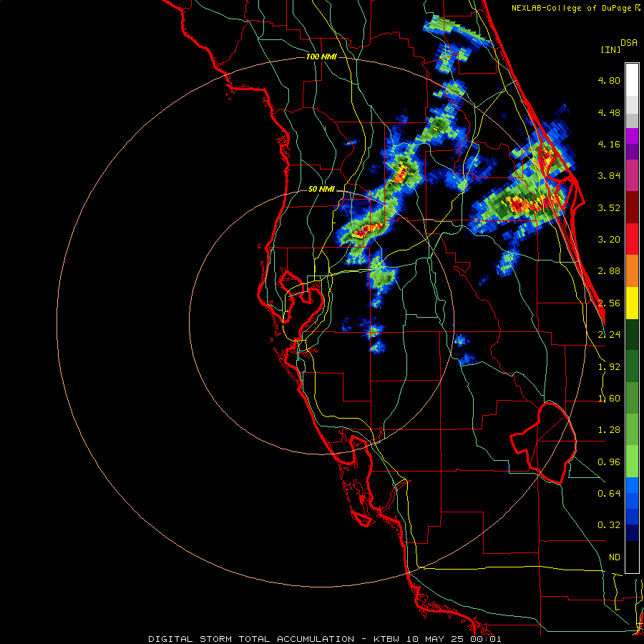Pick the bright red legend swatch near 3.20

[x=632, y=239]
